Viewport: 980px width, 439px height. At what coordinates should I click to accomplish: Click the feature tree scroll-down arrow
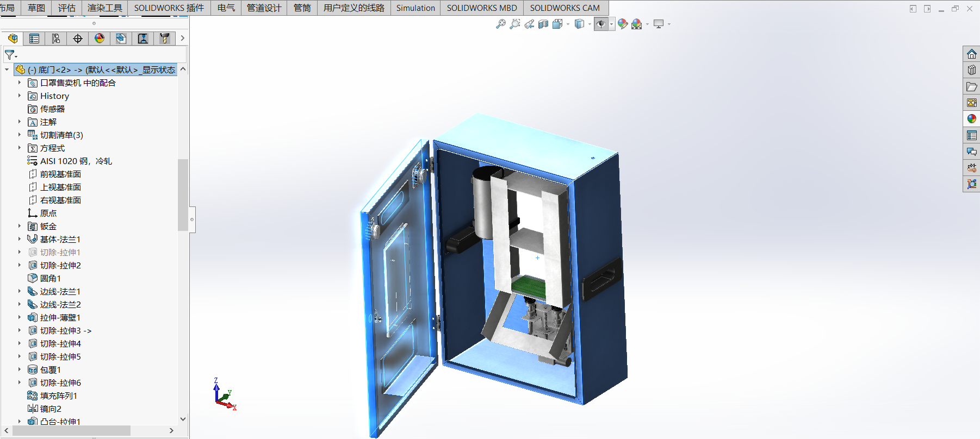(x=183, y=419)
